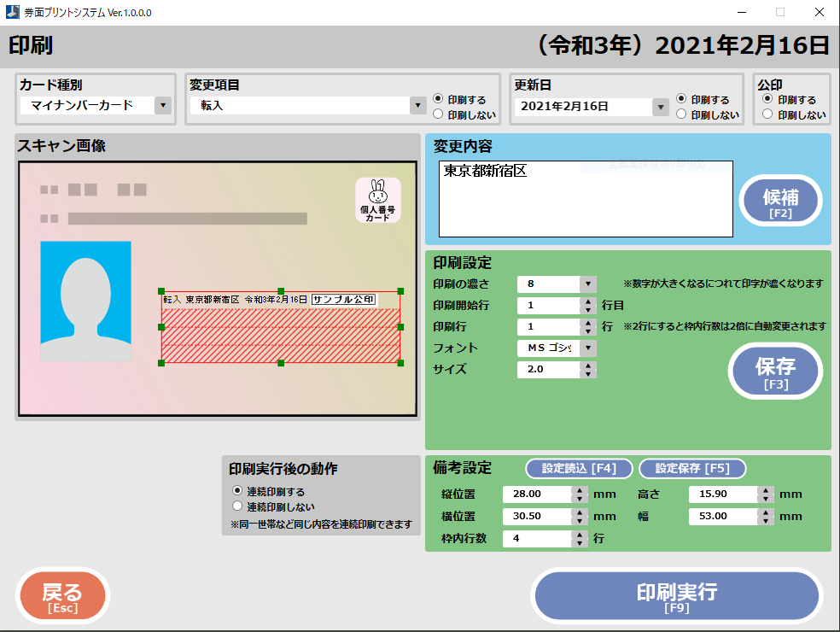Click the 変更内容 text box
Image resolution: width=840 pixels, height=632 pixels.
pyautogui.click(x=586, y=199)
